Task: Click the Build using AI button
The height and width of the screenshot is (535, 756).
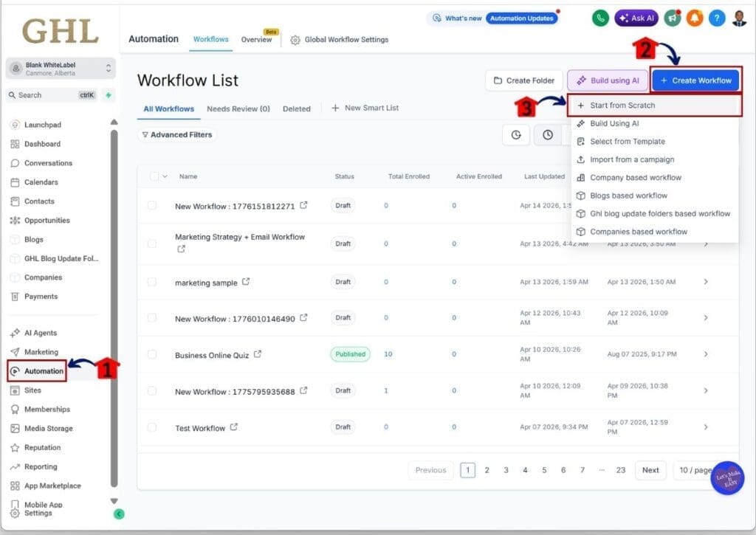Action: tap(607, 80)
